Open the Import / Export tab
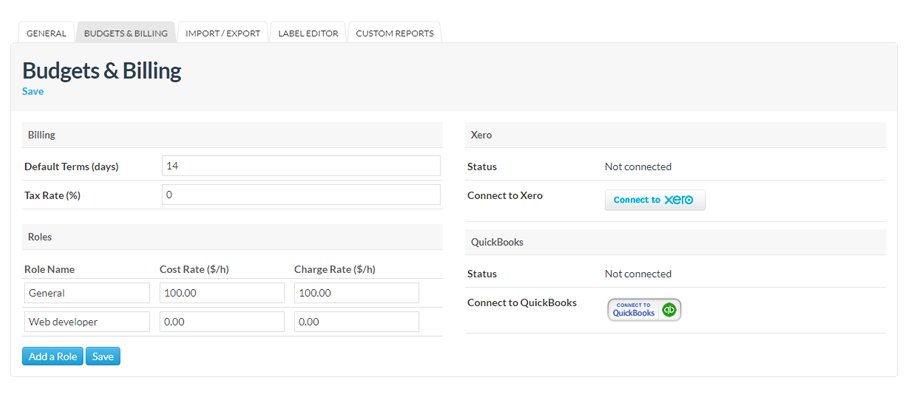This screenshot has height=400, width=911. 223,33
